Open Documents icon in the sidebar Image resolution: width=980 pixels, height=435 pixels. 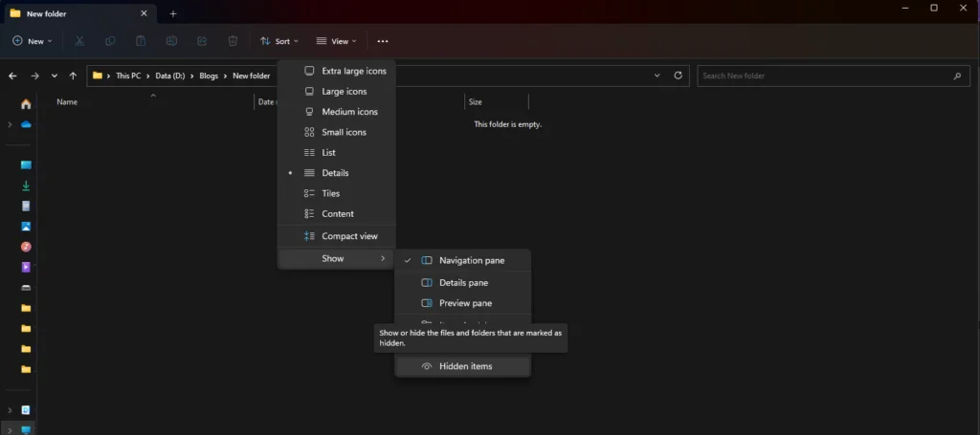coord(26,206)
